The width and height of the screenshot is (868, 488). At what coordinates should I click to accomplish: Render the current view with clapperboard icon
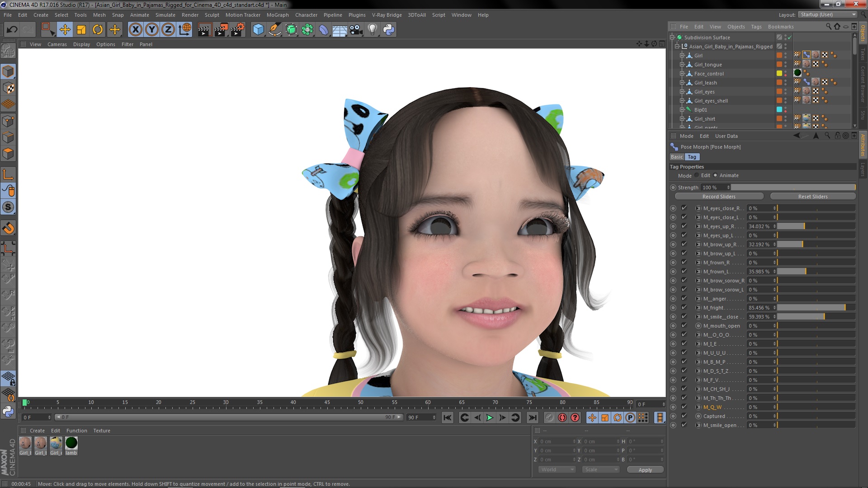click(x=204, y=30)
